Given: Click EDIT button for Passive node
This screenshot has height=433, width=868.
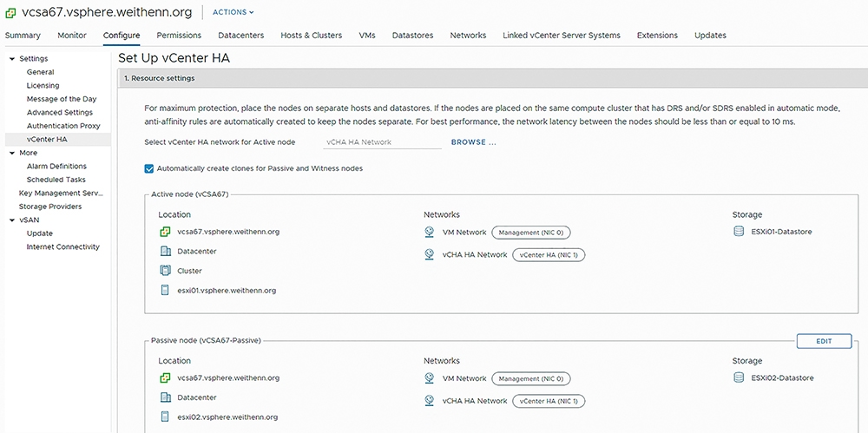Looking at the screenshot, I should click(x=824, y=341).
